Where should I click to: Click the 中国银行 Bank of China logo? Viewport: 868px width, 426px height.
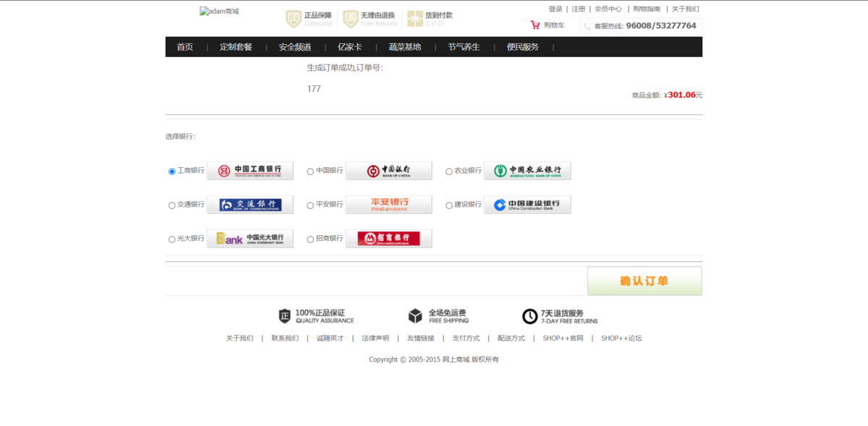[x=388, y=171]
